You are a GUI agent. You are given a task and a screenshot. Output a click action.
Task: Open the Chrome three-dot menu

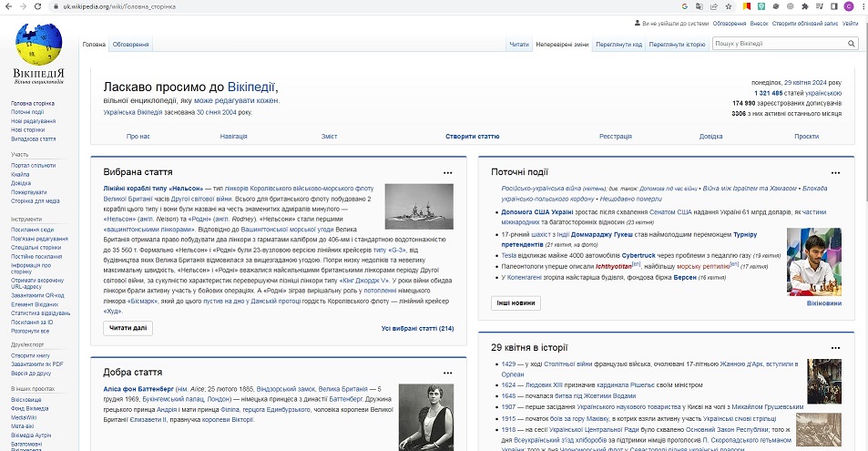[863, 6]
